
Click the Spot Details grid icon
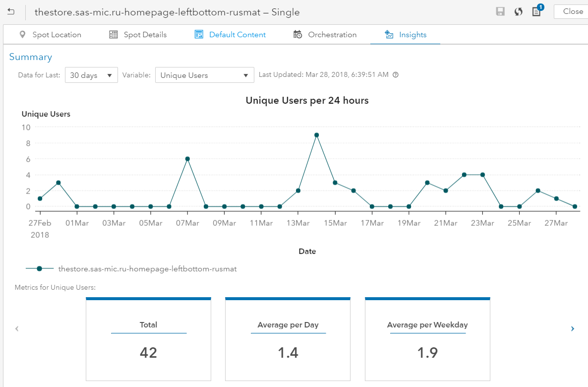pos(114,35)
